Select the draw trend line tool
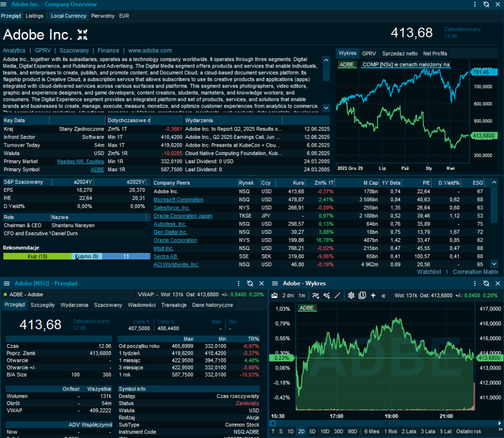Viewport: 504px width, 438px height. pos(338,295)
